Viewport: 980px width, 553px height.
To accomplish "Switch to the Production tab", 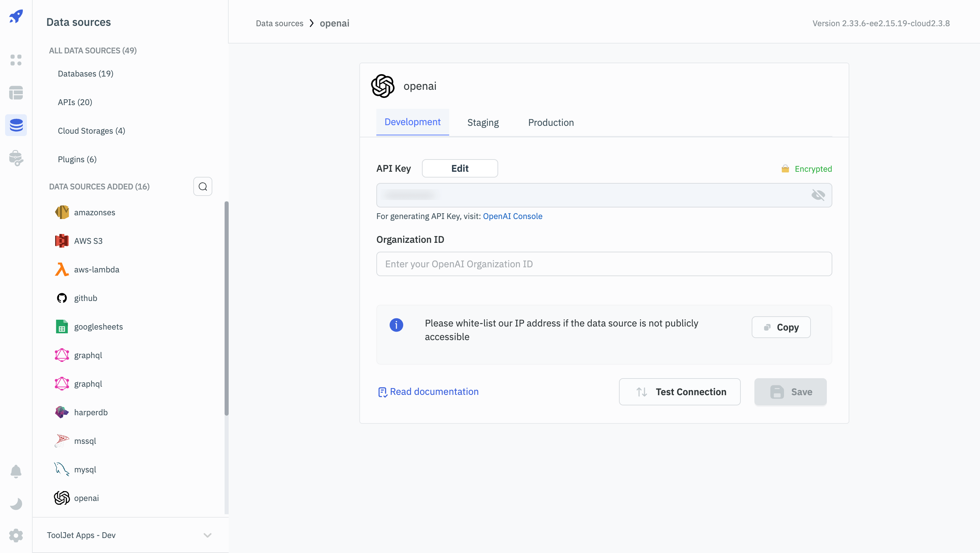I will click(551, 122).
